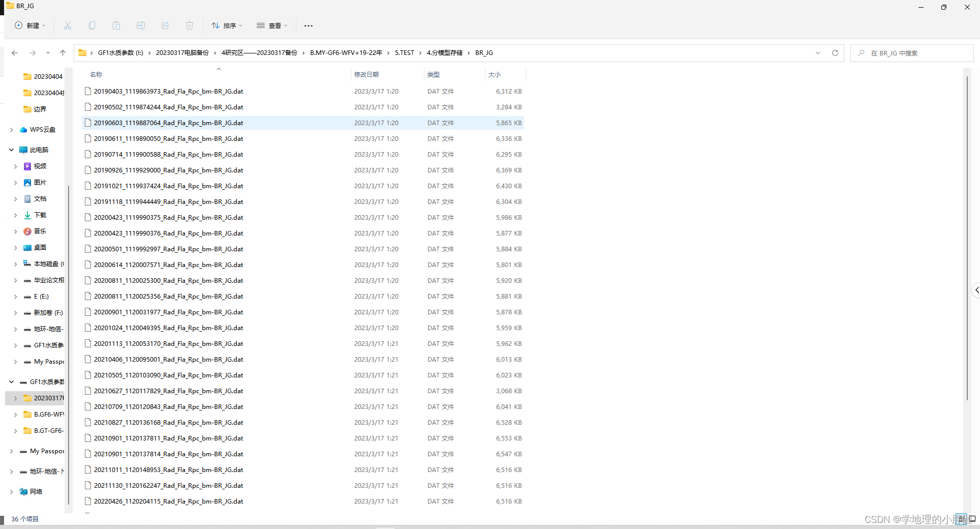Click the search box for BR_JG
The width and height of the screenshot is (980, 529).
(x=912, y=53)
